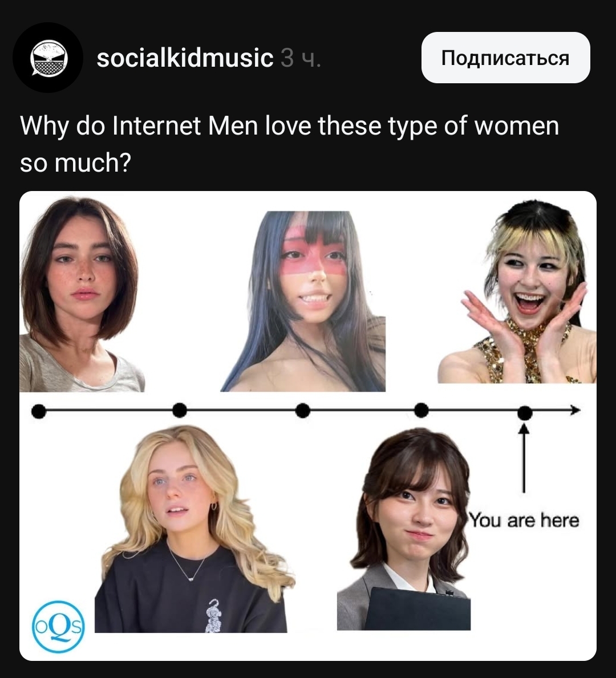Viewport: 616px width, 678px height.
Task: Open the photo of woman in gold sequin dress
Action: (x=517, y=291)
